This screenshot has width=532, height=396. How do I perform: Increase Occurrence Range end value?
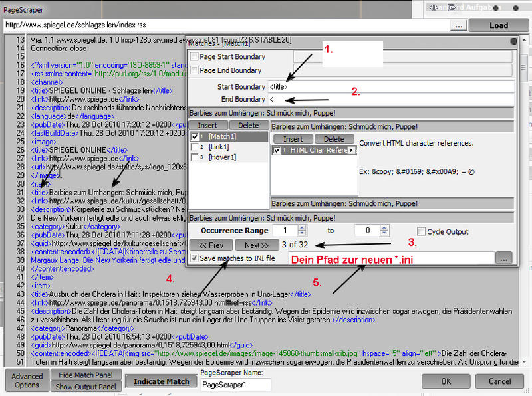point(384,228)
